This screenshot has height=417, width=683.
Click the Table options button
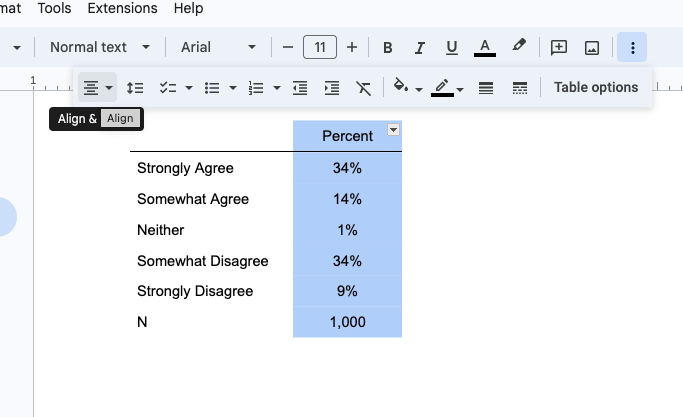coord(596,87)
